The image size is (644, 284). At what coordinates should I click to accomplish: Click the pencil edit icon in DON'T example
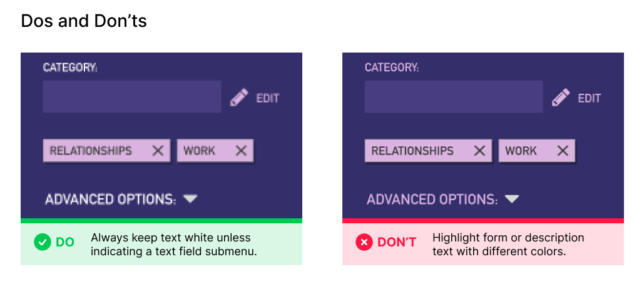click(560, 98)
